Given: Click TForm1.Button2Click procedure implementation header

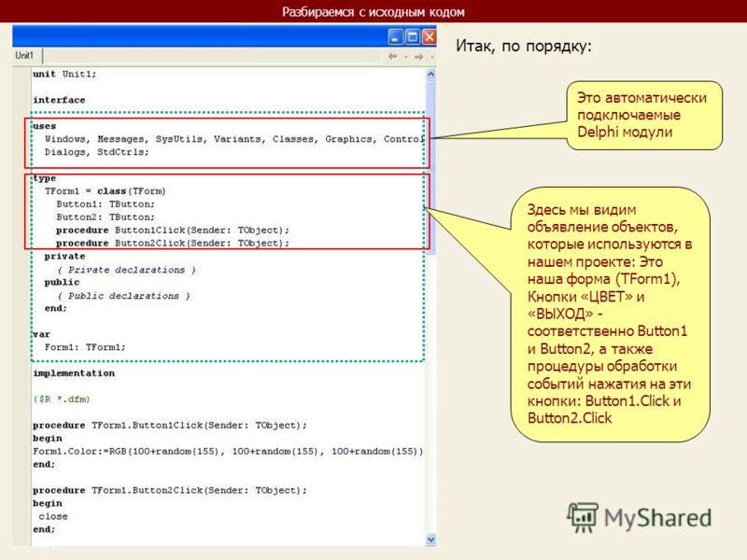Looking at the screenshot, I should 170,491.
